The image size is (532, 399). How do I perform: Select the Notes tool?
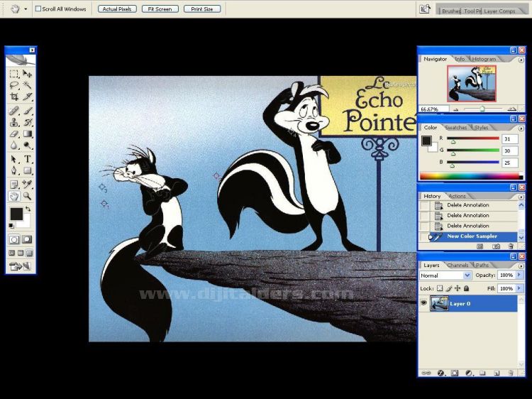coord(14,185)
